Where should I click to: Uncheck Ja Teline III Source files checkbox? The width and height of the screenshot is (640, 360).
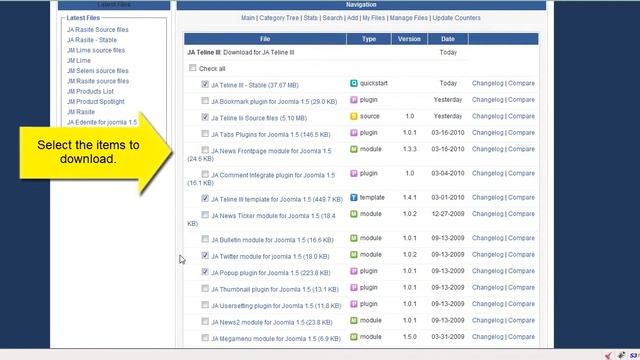[205, 117]
